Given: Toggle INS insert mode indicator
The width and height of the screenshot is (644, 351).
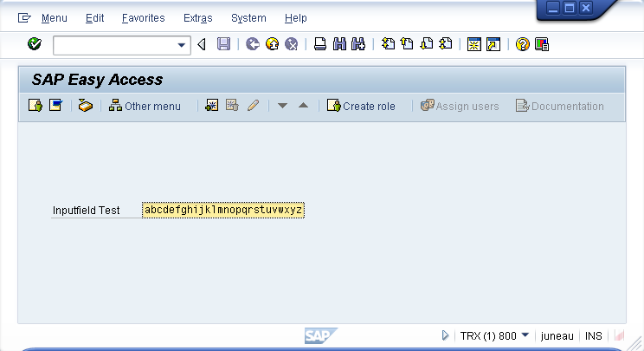Looking at the screenshot, I should click(594, 335).
